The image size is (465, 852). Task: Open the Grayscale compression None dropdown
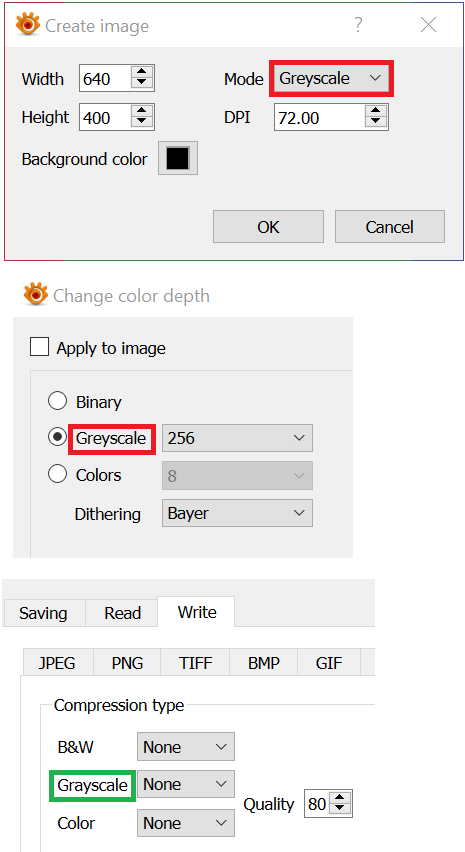[x=186, y=784]
